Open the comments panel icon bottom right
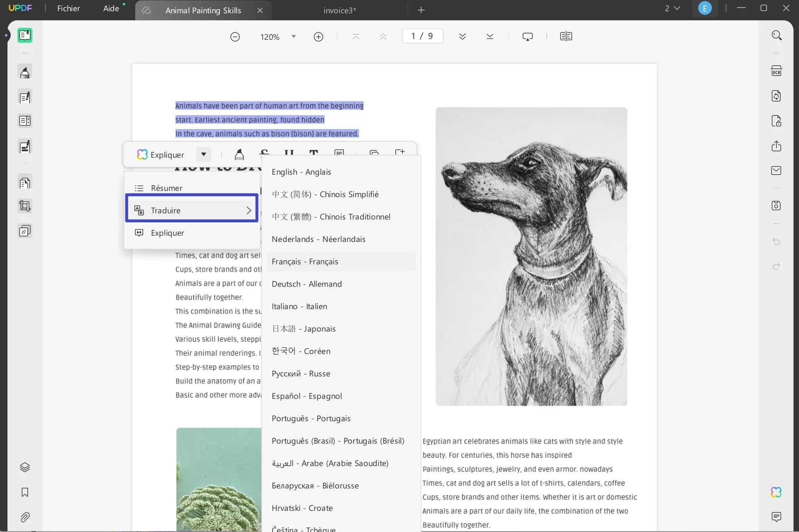Viewport: 799px width, 532px height. point(776,517)
